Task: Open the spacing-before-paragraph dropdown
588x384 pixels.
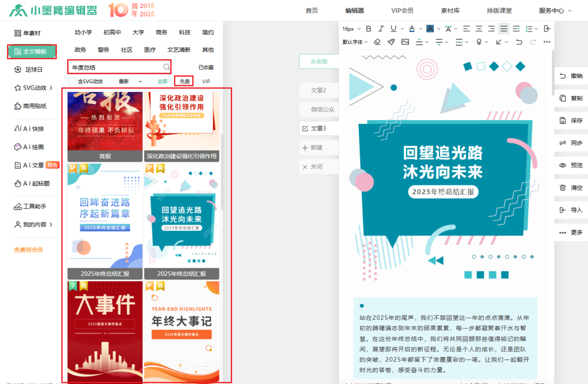Action: point(422,42)
